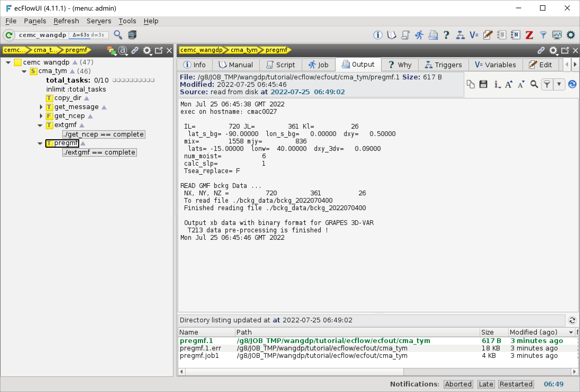Viewport: 580px width, 392px height.
Task: Switch to the Variables tab
Action: coord(496,65)
